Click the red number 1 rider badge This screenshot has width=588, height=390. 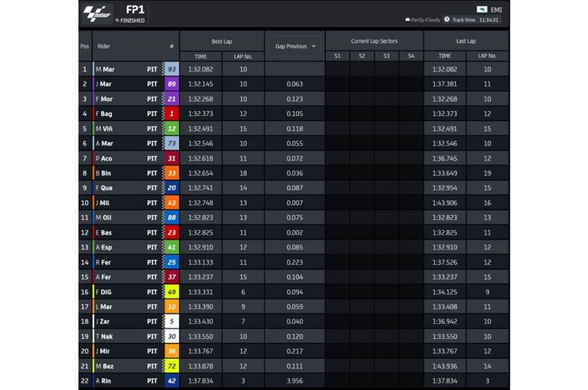pyautogui.click(x=171, y=113)
